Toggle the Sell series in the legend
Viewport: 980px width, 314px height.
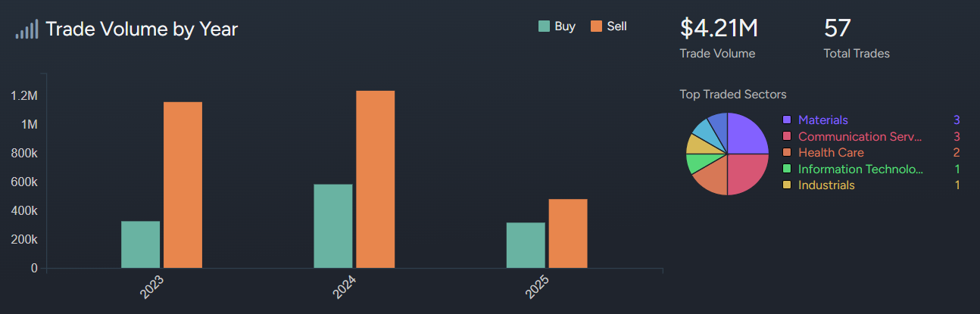click(616, 26)
